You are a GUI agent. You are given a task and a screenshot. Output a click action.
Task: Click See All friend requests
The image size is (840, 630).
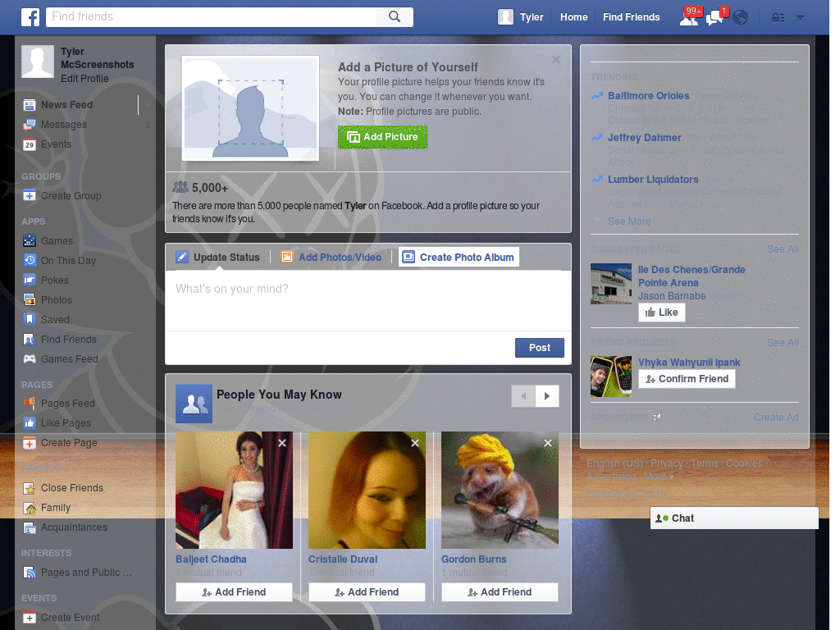click(x=782, y=342)
